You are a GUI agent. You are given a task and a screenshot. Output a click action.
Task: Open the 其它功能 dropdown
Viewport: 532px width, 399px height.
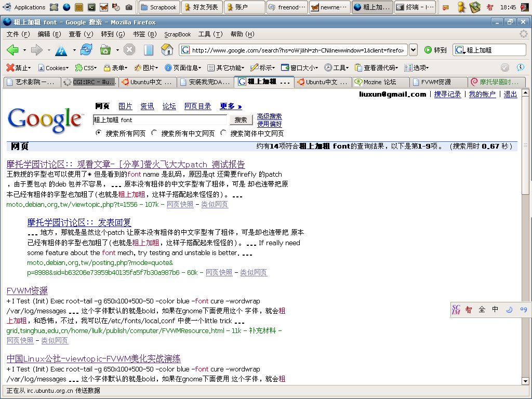pyautogui.click(x=225, y=68)
